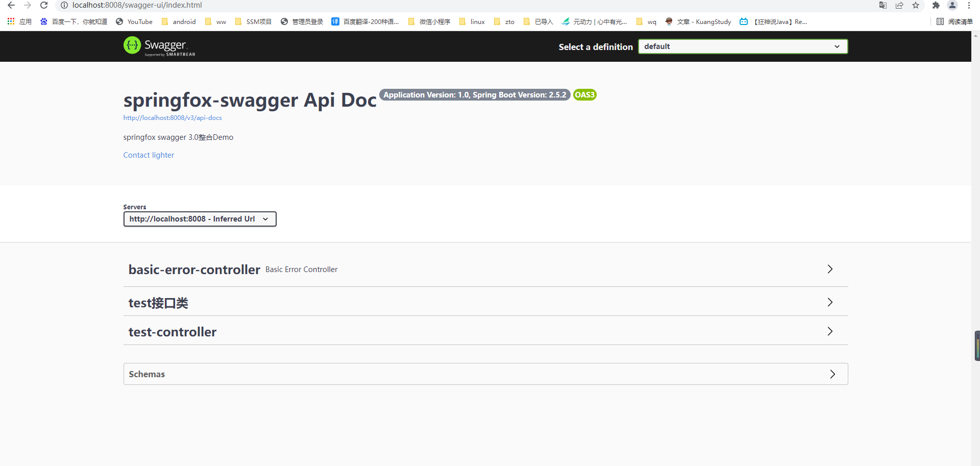This screenshot has width=980, height=466.
Task: Open the YouTube bookmark
Action: point(134,21)
